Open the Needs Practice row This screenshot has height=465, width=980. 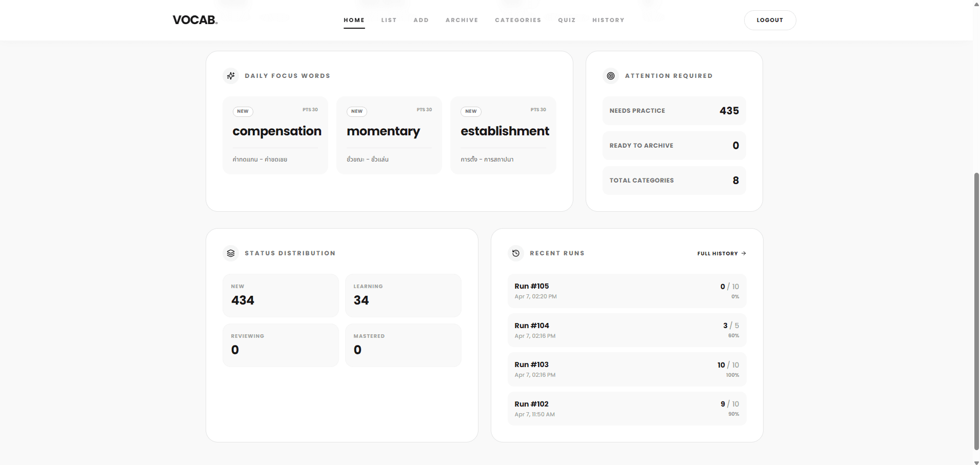[674, 111]
